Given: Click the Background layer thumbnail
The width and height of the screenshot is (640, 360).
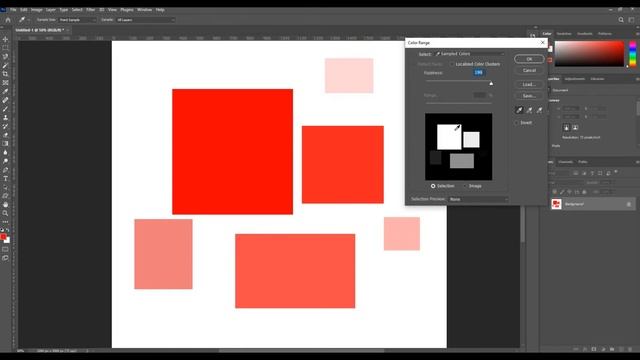Looking at the screenshot, I should click(556, 204).
